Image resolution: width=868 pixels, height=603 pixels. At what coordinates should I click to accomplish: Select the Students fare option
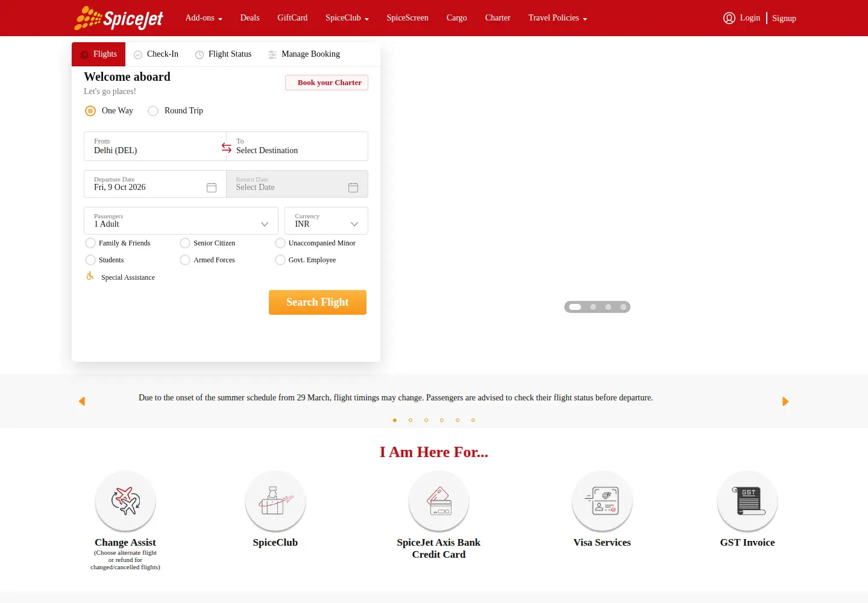pos(90,260)
